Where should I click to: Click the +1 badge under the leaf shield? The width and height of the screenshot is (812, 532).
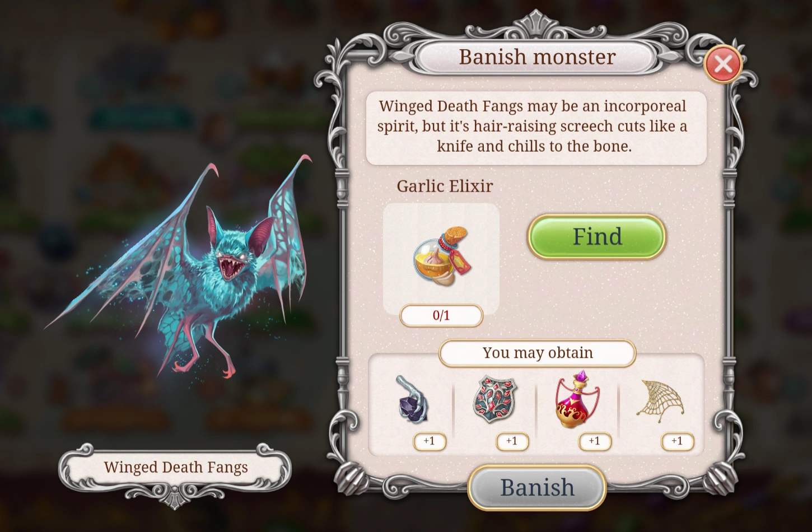pyautogui.click(x=512, y=441)
